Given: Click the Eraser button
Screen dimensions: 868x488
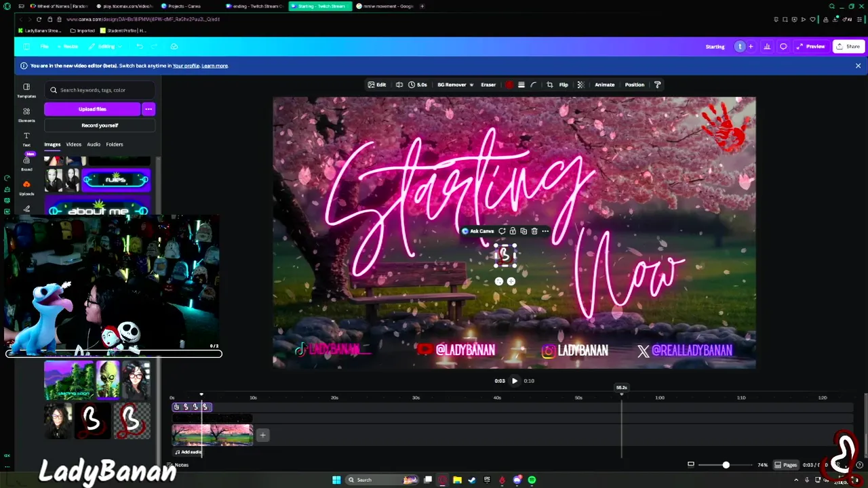Looking at the screenshot, I should coord(488,85).
